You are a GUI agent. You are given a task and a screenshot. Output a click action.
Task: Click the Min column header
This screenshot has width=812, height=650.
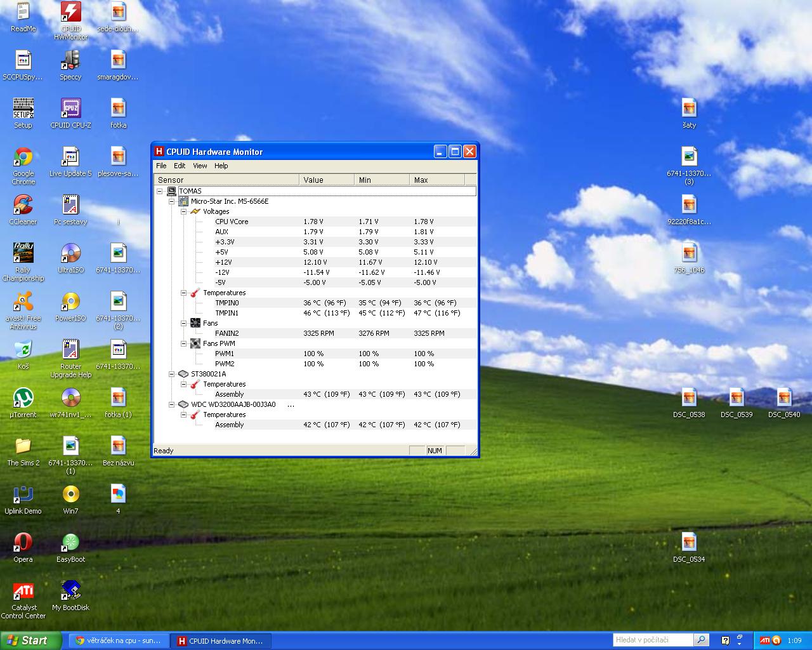tap(382, 180)
